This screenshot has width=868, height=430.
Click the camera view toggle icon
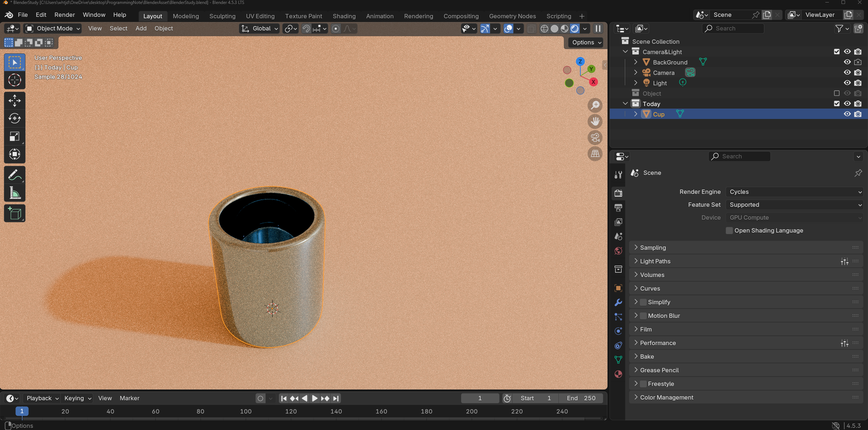[x=595, y=138]
